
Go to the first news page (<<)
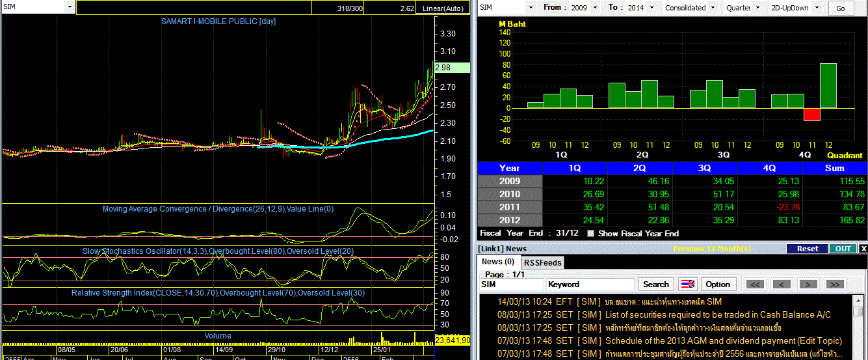point(754,284)
